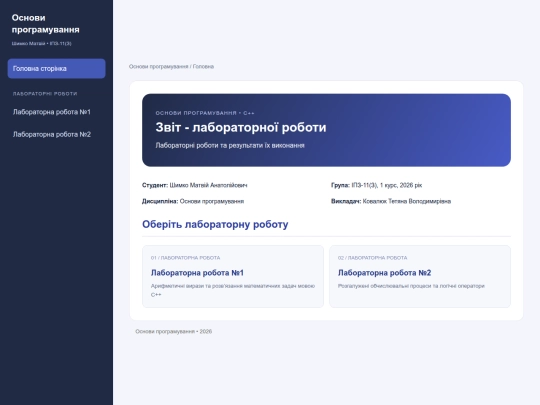Click the ЛАБОРАТОРНІ РОБОТИ sidebar section label

coord(45,94)
